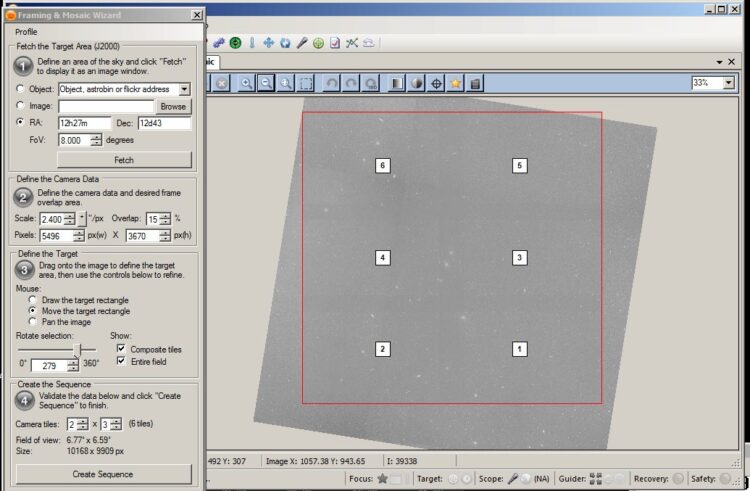Viewport: 750px width, 491px height.
Task: Click the zoom out magnifier icon
Action: (x=266, y=84)
